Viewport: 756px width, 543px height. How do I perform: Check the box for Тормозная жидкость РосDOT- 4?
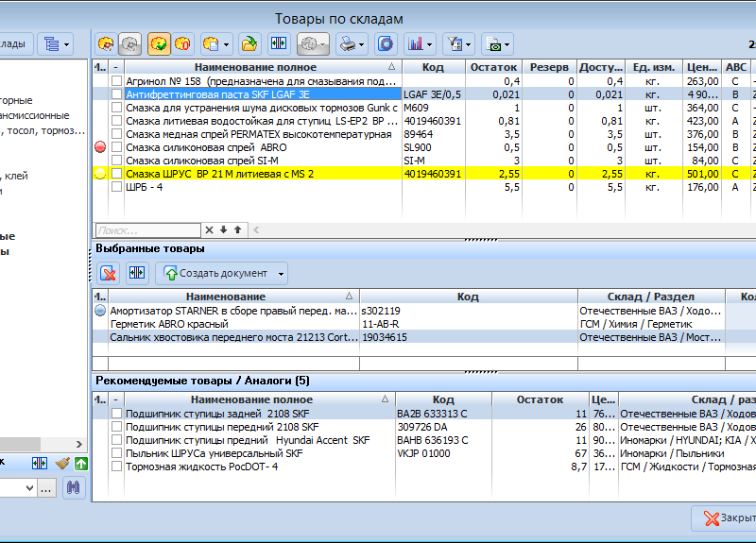pos(116,467)
